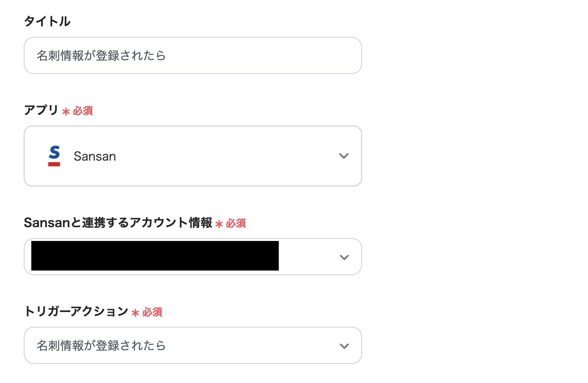Image resolution: width=588 pixels, height=383 pixels.
Task: Click the blacked-out account value
Action: click(x=155, y=256)
